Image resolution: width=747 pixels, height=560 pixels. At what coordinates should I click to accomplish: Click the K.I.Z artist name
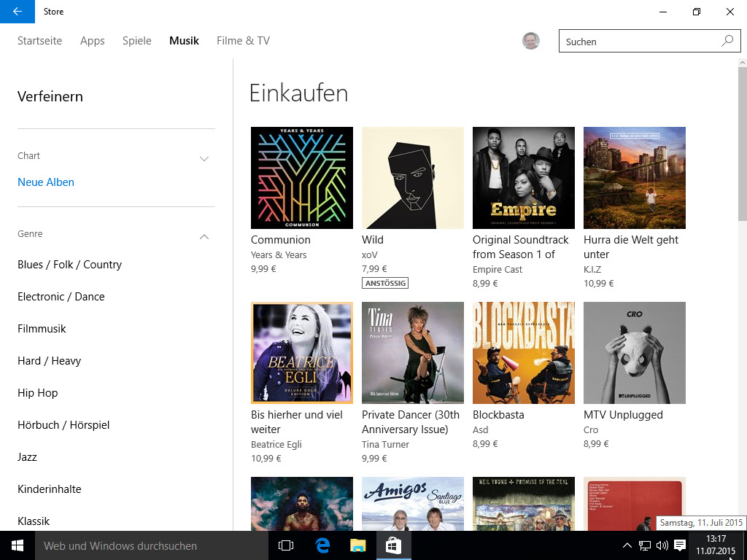coord(592,270)
